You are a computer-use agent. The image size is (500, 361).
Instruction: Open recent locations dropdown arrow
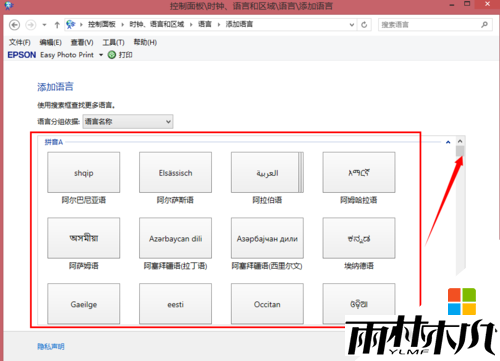(44, 25)
